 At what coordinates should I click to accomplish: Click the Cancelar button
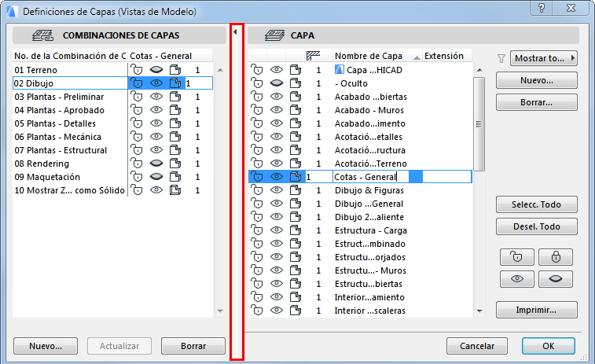click(477, 346)
